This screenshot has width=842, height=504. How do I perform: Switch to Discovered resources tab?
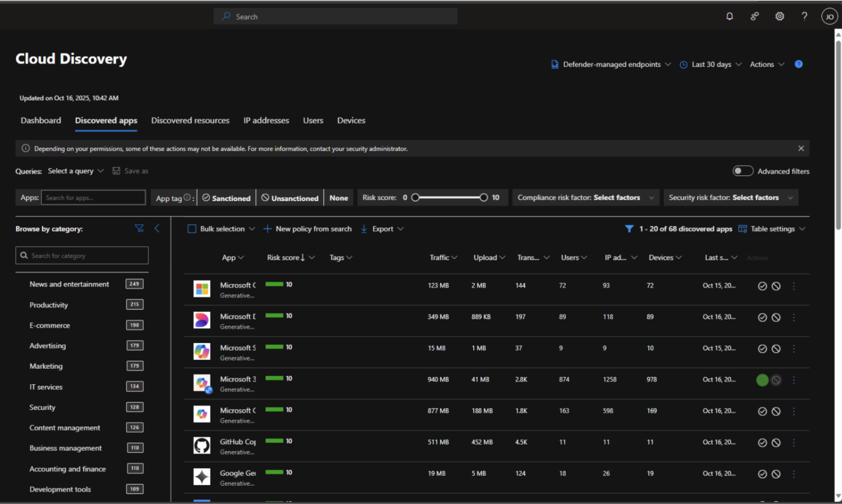190,120
